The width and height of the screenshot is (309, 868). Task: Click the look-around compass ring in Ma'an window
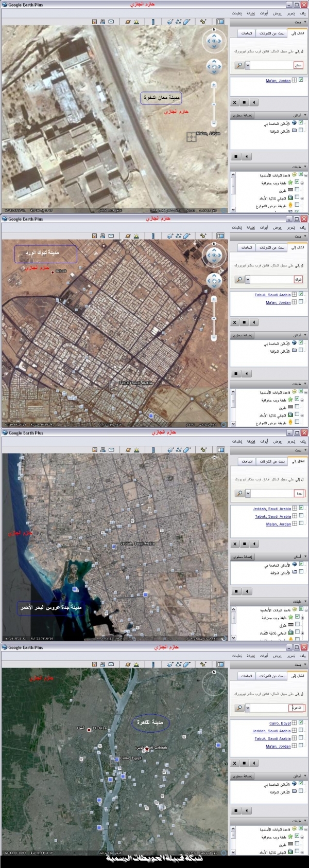[214, 41]
